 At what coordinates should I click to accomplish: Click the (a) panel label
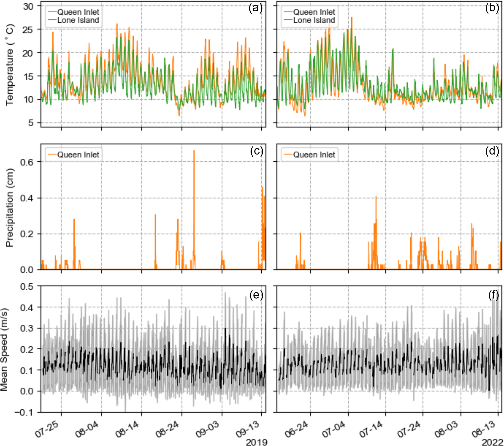coord(256,8)
